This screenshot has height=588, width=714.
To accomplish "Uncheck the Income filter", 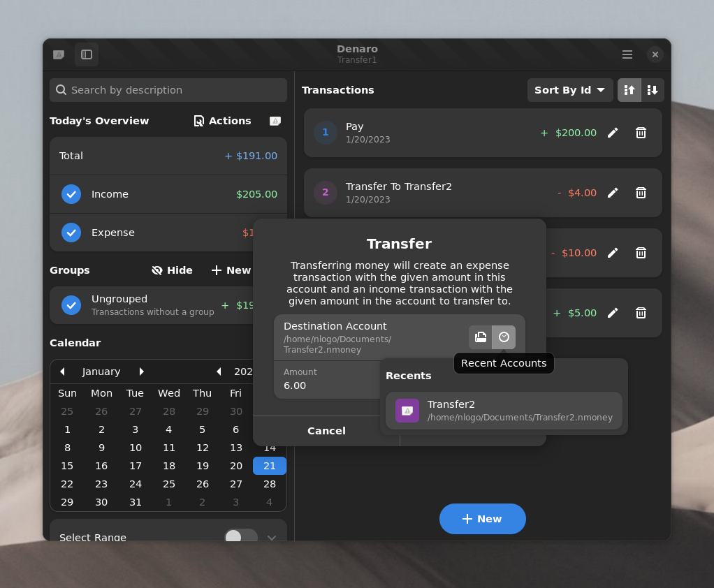I will click(x=71, y=194).
